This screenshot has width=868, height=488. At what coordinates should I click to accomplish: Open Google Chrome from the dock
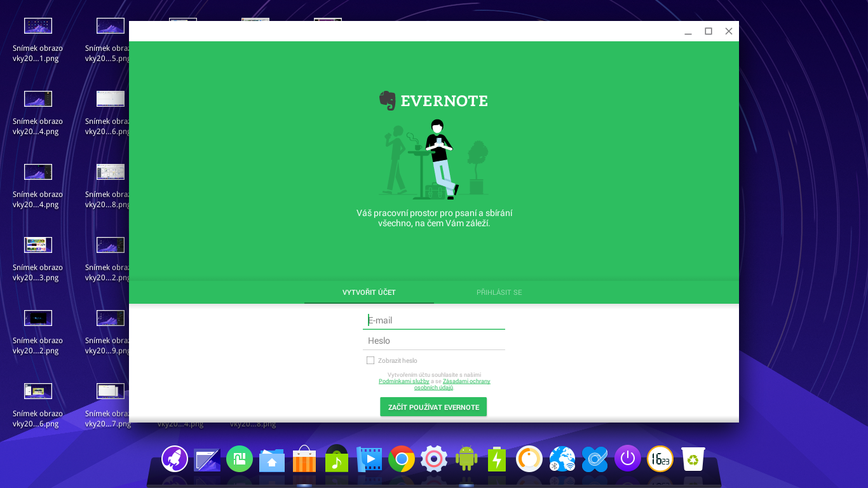tap(402, 459)
